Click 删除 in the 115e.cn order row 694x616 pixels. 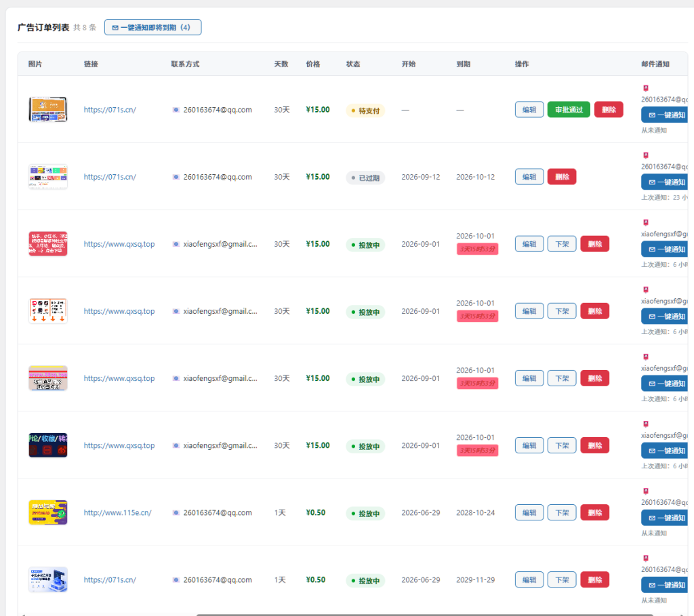click(x=595, y=512)
